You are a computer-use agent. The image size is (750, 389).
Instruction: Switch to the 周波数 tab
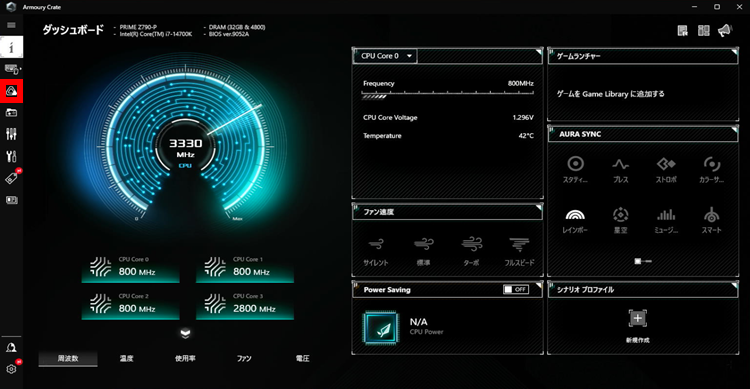68,358
